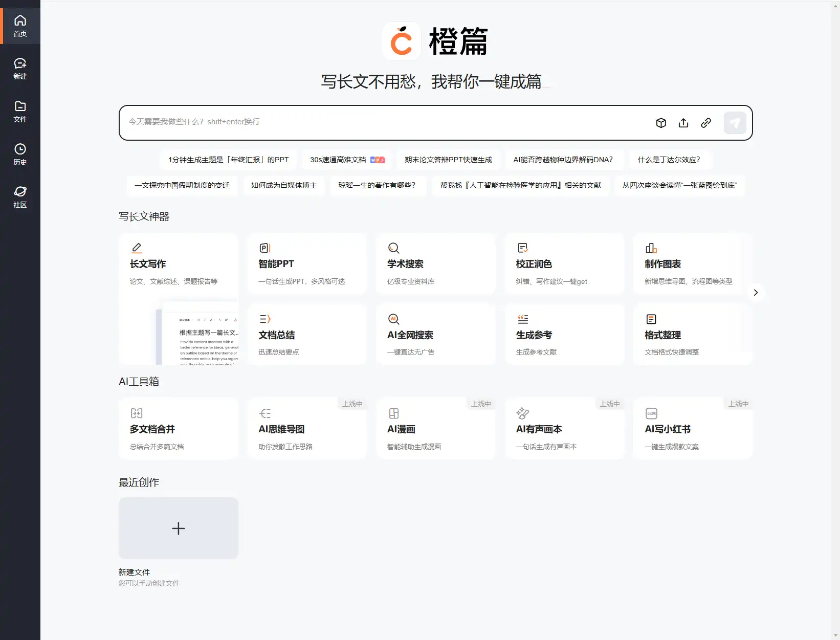This screenshot has height=640, width=840.
Task: Click the 橙篇 orange logo icon
Action: coord(402,41)
